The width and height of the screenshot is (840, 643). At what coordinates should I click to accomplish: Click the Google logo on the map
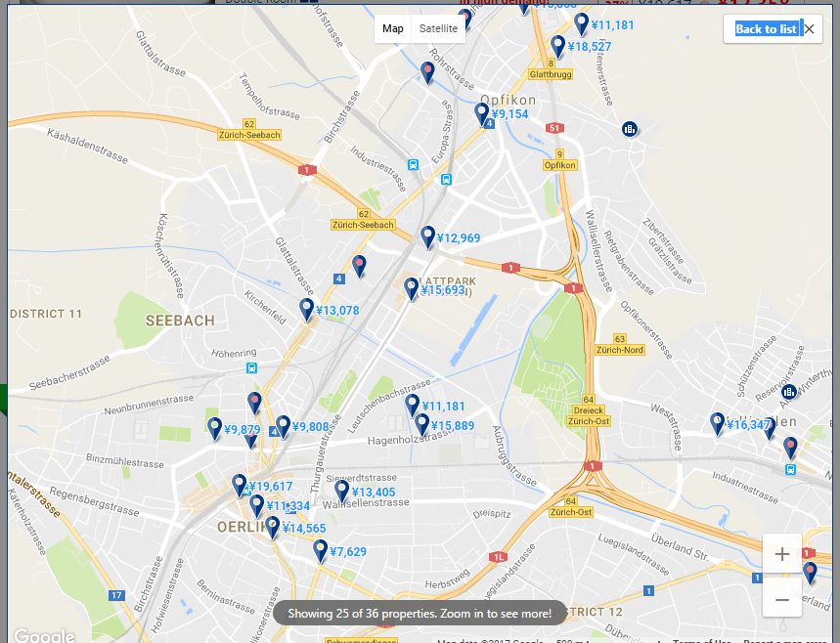click(44, 635)
